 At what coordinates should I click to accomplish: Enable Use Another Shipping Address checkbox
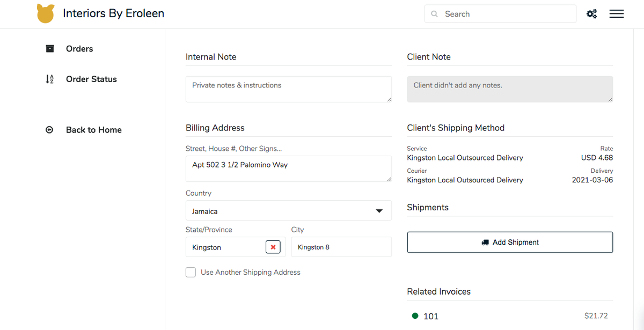pyautogui.click(x=191, y=272)
